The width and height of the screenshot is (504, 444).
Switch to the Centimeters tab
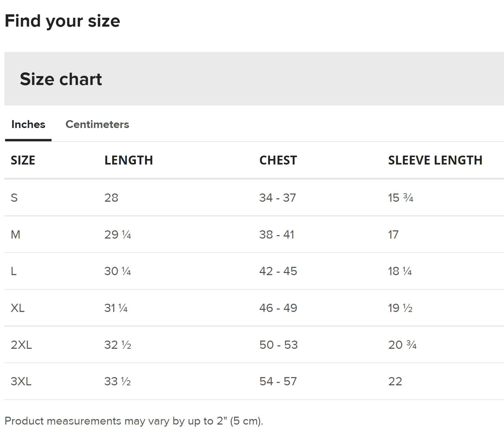(97, 125)
